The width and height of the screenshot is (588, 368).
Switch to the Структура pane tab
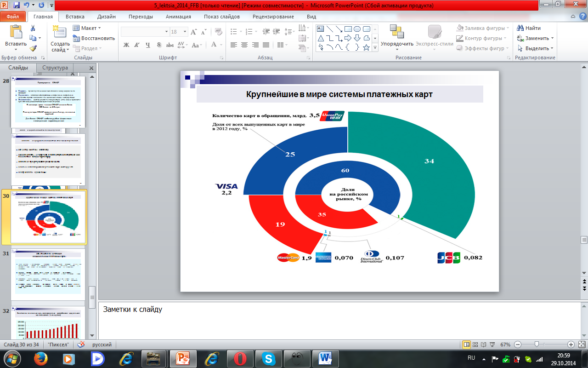pos(55,68)
